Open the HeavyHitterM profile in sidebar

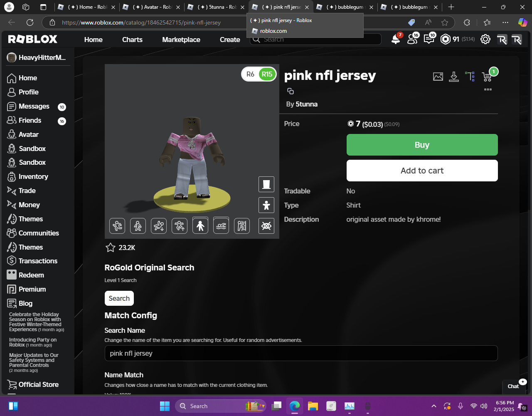click(37, 57)
